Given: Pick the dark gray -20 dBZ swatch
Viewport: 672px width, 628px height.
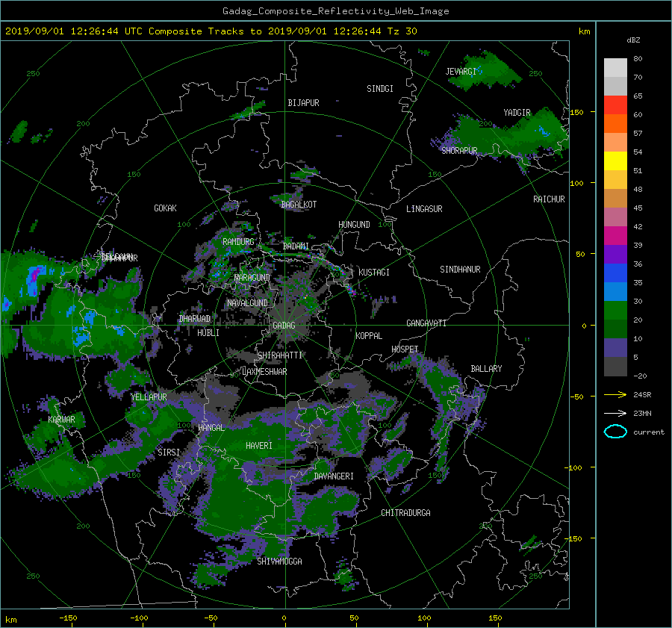Looking at the screenshot, I should pyautogui.click(x=615, y=366).
